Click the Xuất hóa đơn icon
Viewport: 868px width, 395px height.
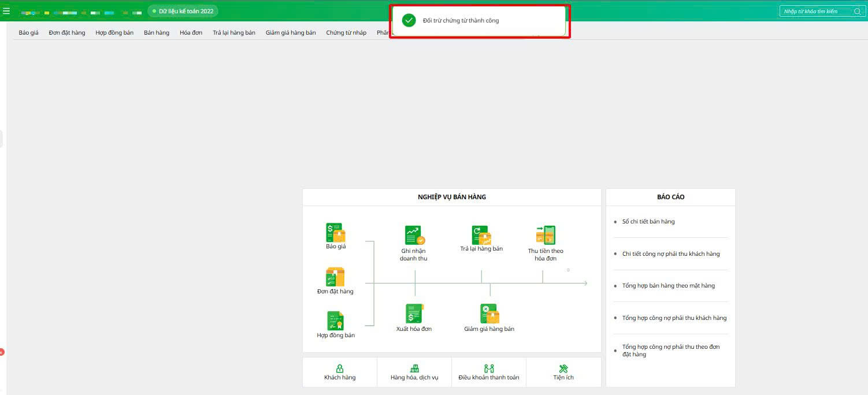tap(414, 314)
